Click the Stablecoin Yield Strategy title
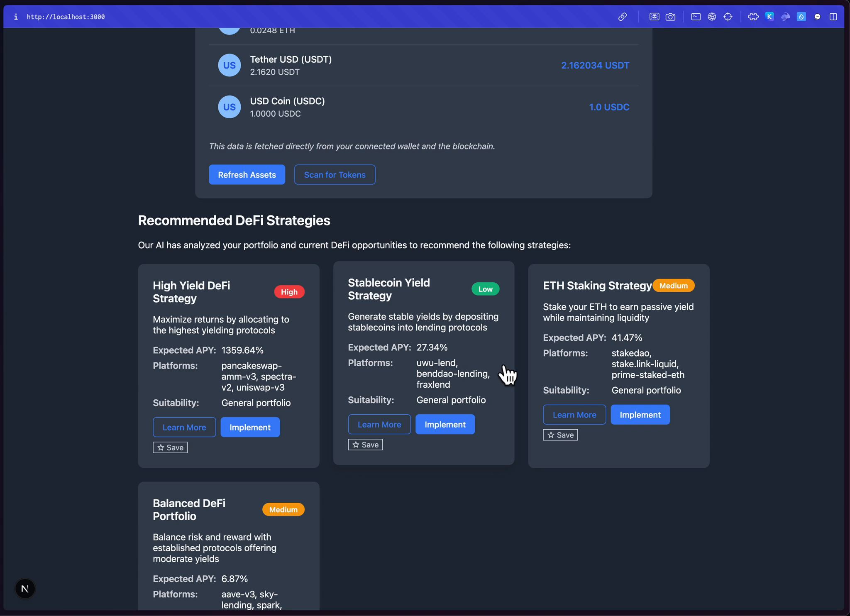This screenshot has height=616, width=850. [388, 288]
